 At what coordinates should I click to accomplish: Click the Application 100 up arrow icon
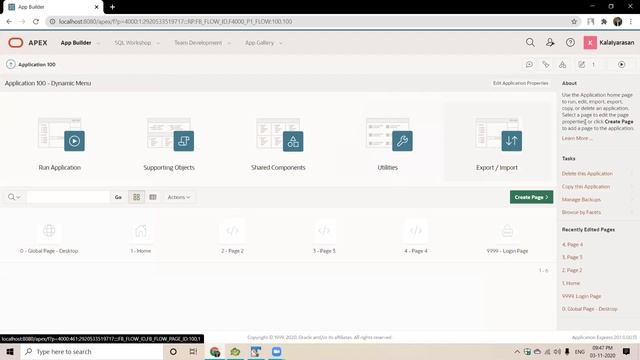point(11,64)
